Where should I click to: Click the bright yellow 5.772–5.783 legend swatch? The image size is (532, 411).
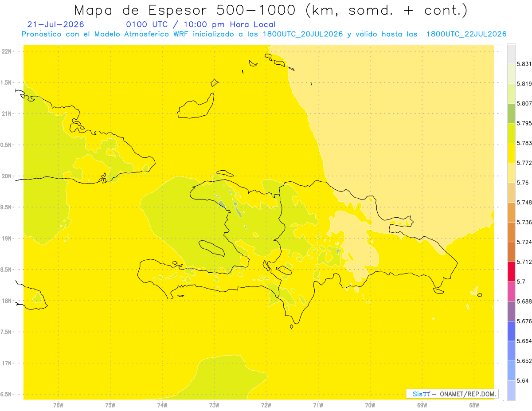[511, 153]
